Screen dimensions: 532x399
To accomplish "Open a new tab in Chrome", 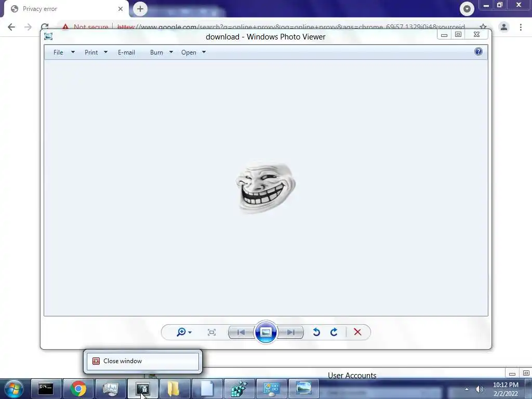I will click(x=140, y=9).
